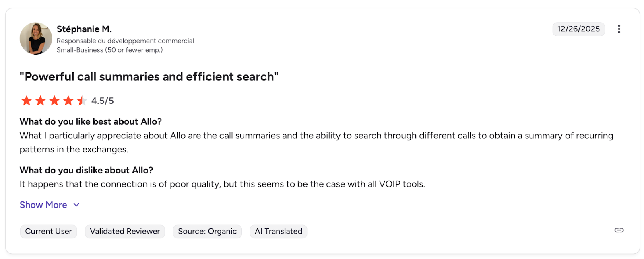Click the Show More link text

click(x=43, y=205)
